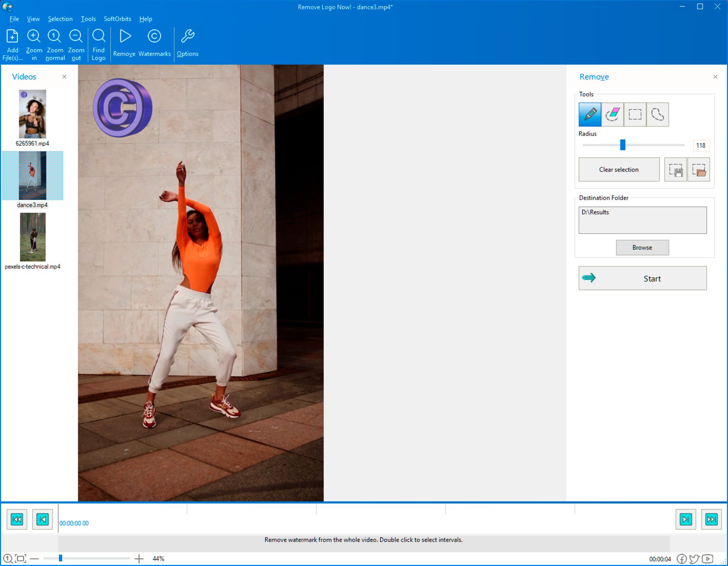The height and width of the screenshot is (566, 728).
Task: Open the Selection menu
Action: coord(59,19)
